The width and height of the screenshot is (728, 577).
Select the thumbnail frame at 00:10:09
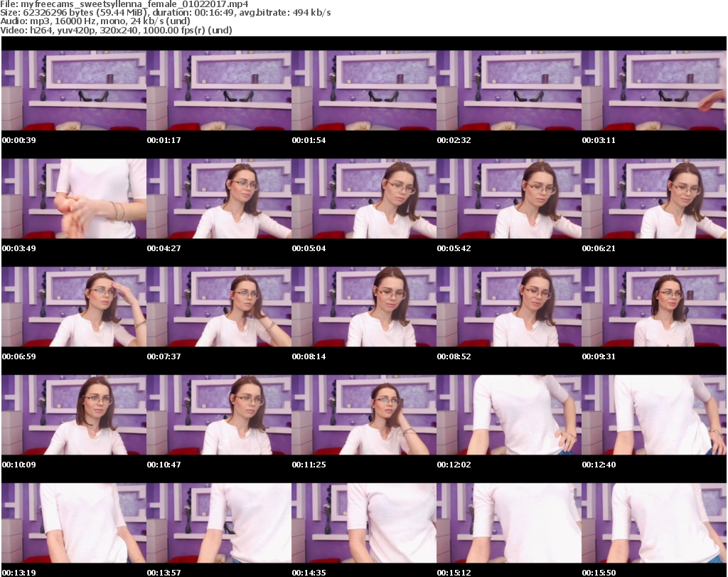tap(74, 415)
